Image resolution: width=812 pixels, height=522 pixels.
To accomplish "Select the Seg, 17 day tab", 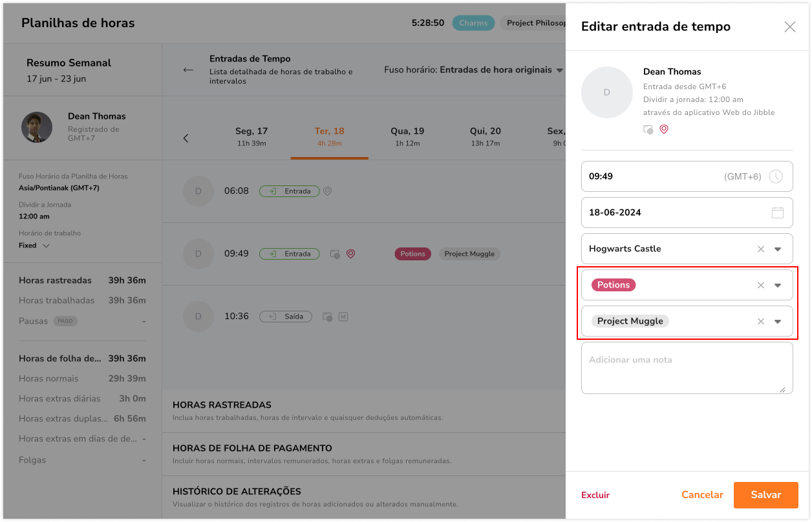I will [251, 136].
